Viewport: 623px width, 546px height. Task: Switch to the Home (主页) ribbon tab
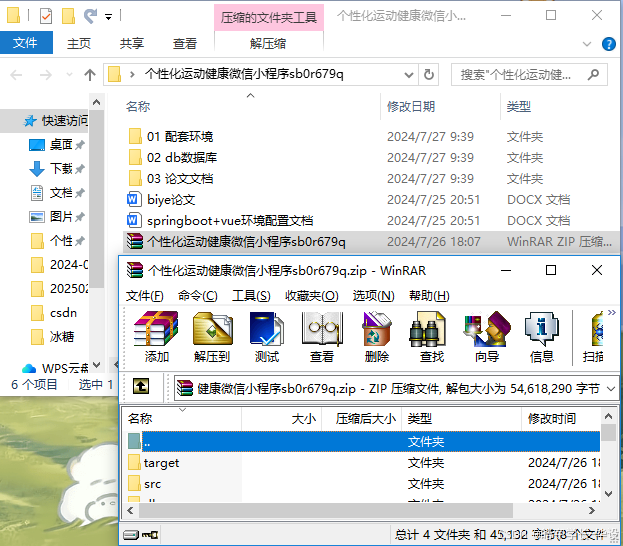[79, 43]
